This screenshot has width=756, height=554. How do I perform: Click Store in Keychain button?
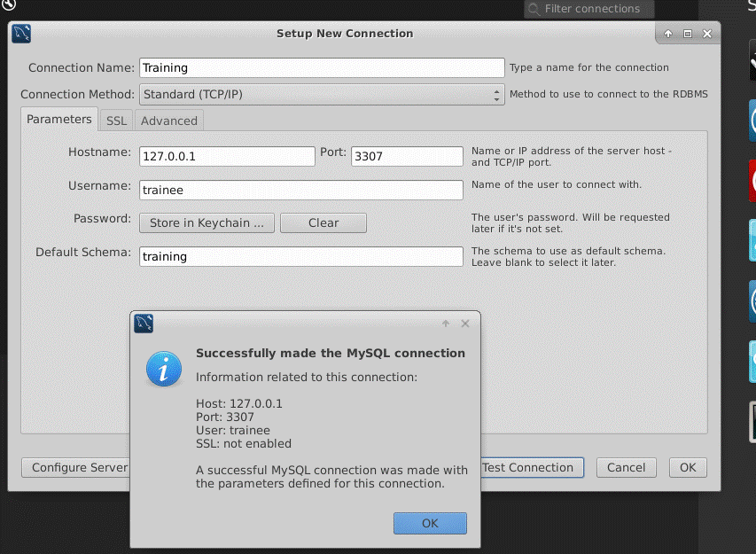[207, 223]
